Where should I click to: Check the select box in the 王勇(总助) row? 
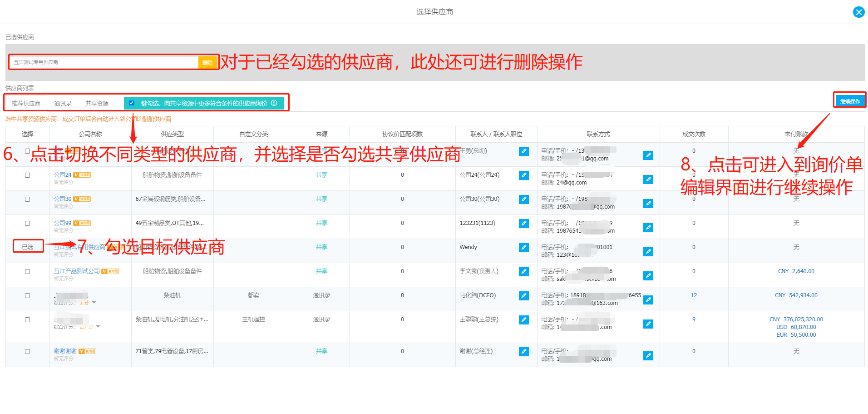click(x=27, y=151)
